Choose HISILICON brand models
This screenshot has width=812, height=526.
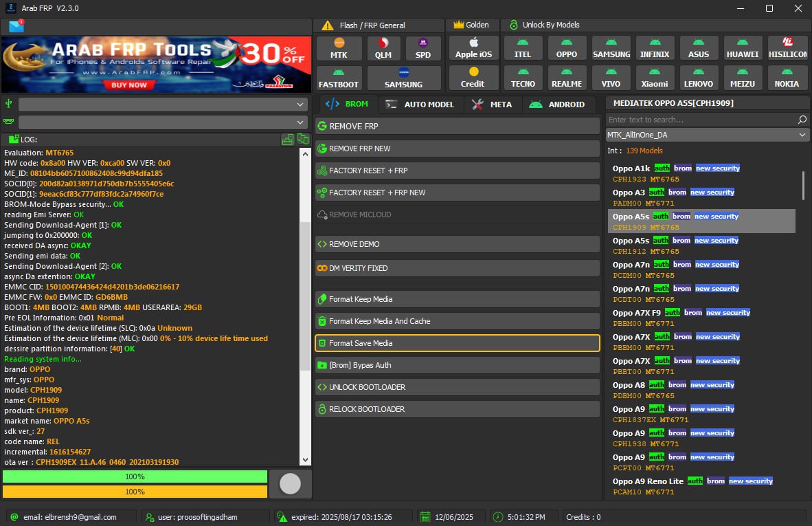click(787, 47)
